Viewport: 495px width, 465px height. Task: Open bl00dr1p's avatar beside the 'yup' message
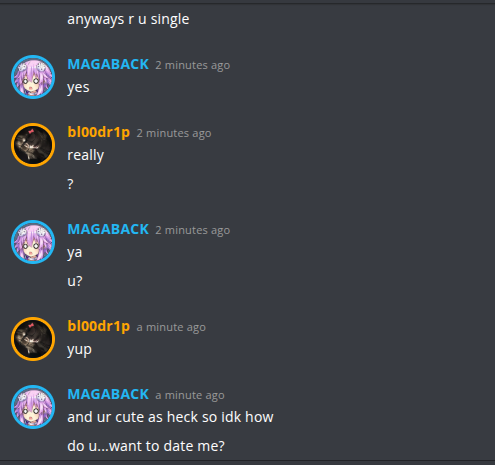point(33,339)
